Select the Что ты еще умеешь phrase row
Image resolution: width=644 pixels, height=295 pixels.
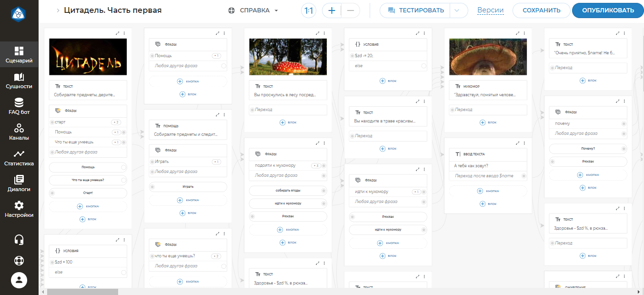[x=88, y=142]
